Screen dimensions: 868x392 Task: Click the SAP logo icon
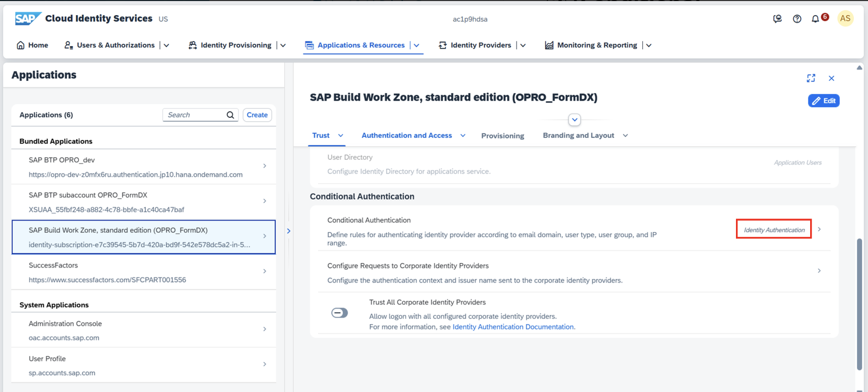[27, 19]
